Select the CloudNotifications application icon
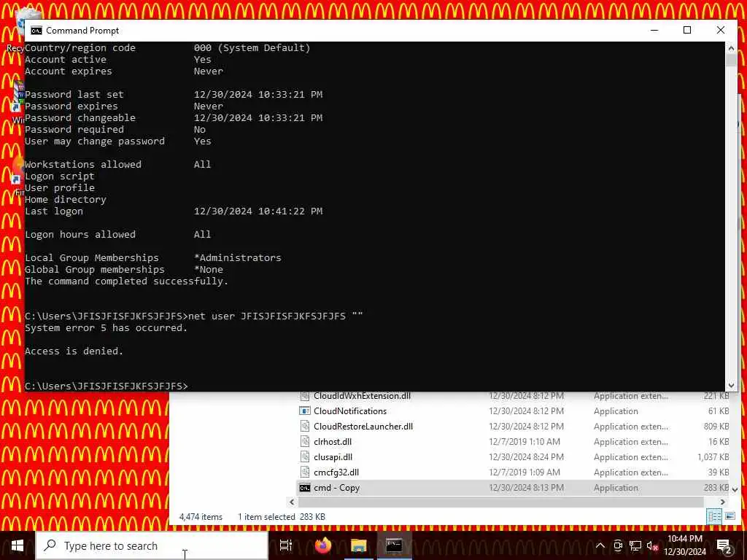The width and height of the screenshot is (747, 560). click(x=305, y=411)
